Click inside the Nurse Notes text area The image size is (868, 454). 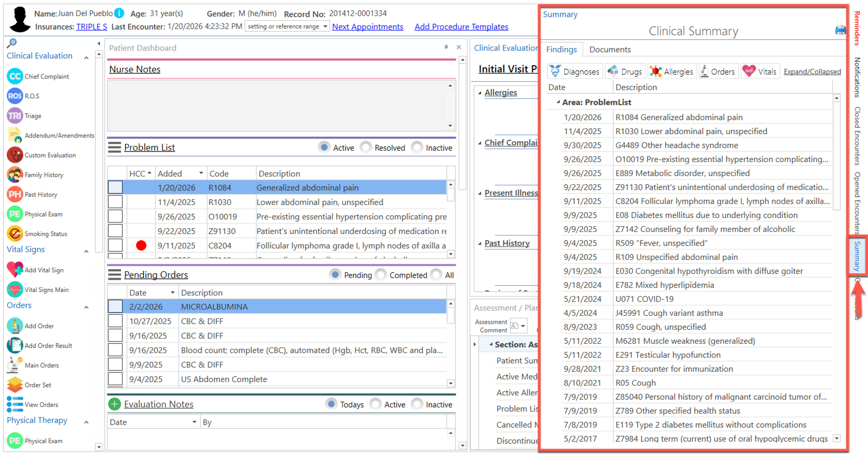click(x=276, y=105)
